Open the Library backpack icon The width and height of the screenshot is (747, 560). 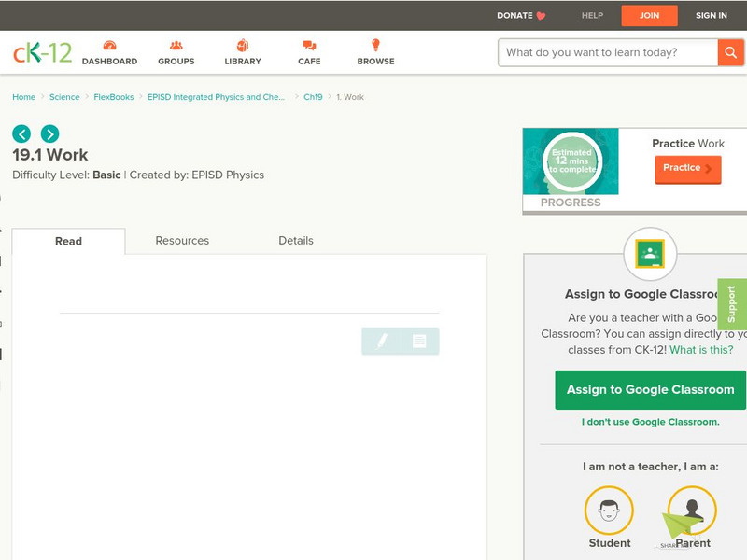click(243, 45)
